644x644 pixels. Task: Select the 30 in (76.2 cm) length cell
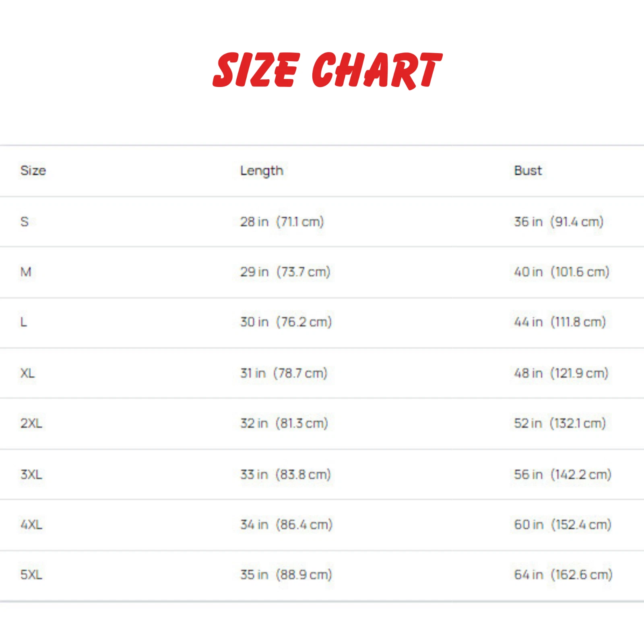[286, 322]
